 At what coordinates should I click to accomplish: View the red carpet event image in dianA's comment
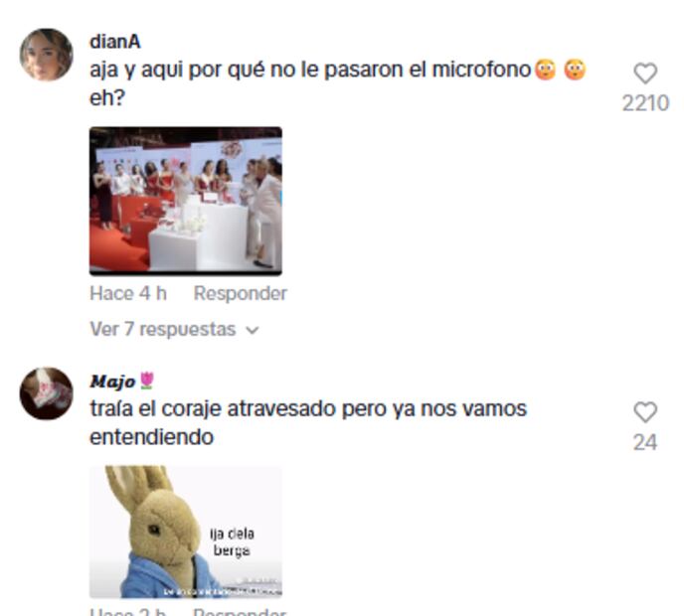[186, 201]
